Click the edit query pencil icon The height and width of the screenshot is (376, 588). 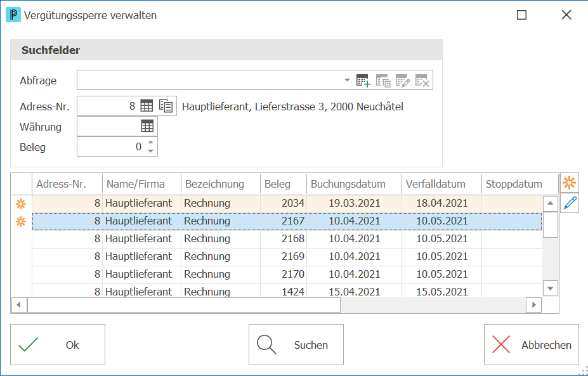(403, 81)
